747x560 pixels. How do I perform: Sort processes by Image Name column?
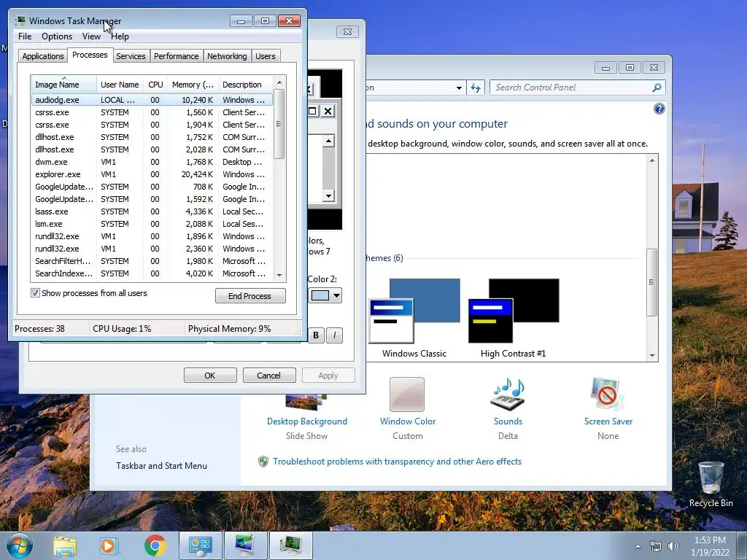click(x=64, y=85)
